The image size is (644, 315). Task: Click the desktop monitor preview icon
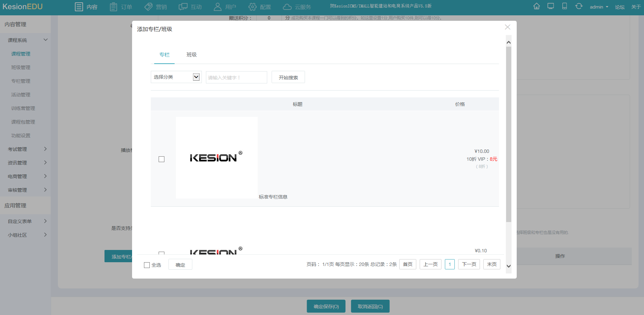(x=550, y=6)
